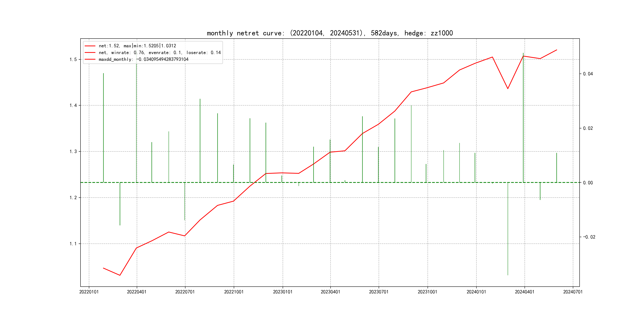Click the net:1.52 legend entry
644x322 pixels.
click(137, 46)
